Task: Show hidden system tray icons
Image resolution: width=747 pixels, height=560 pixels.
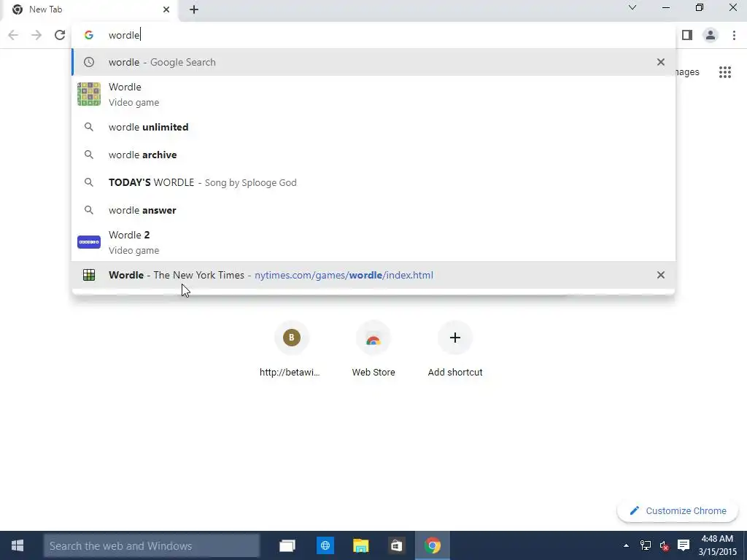Action: (626, 545)
